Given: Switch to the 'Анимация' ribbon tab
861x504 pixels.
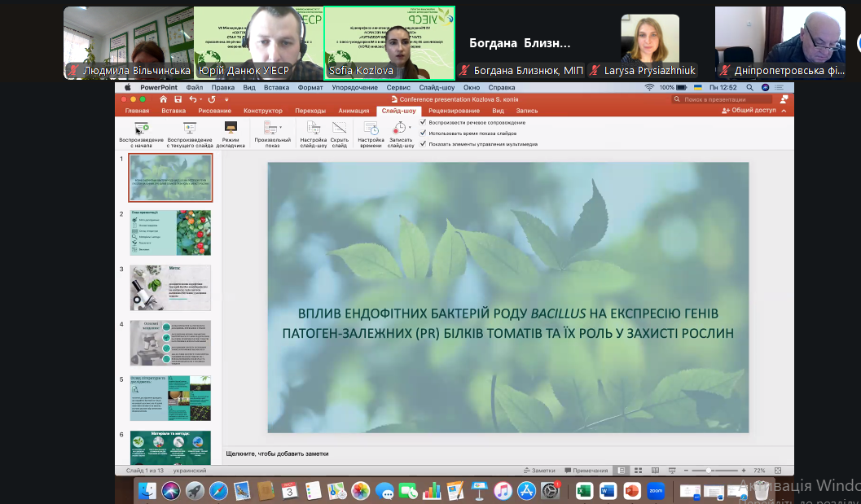Looking at the screenshot, I should (x=354, y=110).
